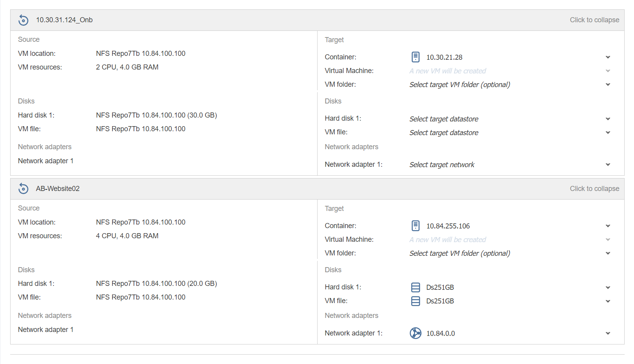Screen dimensions: 634x364
Task: Click the AB-Website02 header title
Action: pyautogui.click(x=58, y=189)
